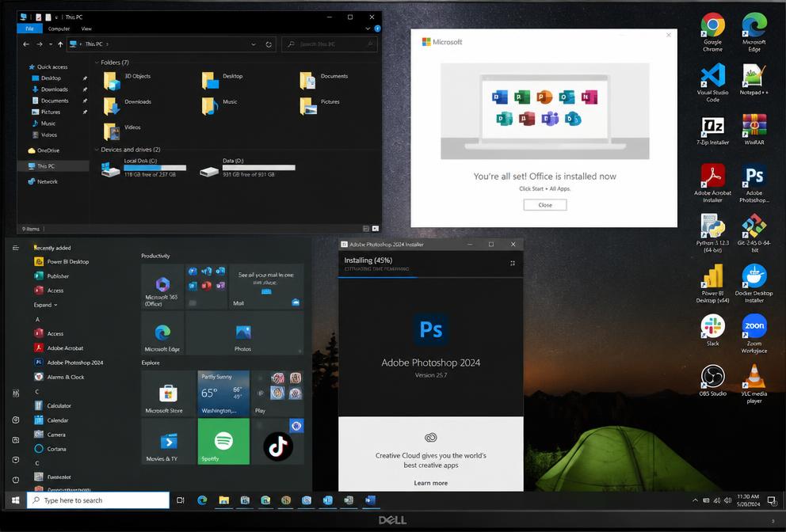Open the View tab in File Explorer
Viewport: 786px width, 532px height.
click(86, 28)
